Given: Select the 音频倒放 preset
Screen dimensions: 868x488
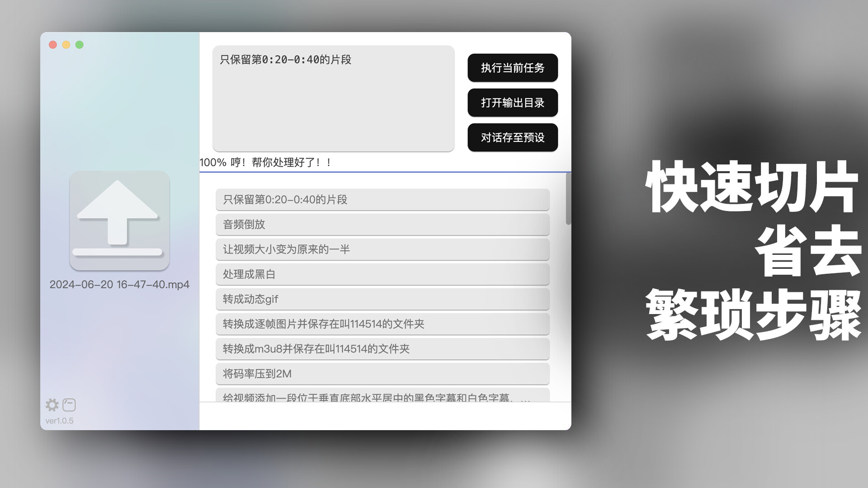Looking at the screenshot, I should pyautogui.click(x=382, y=225).
